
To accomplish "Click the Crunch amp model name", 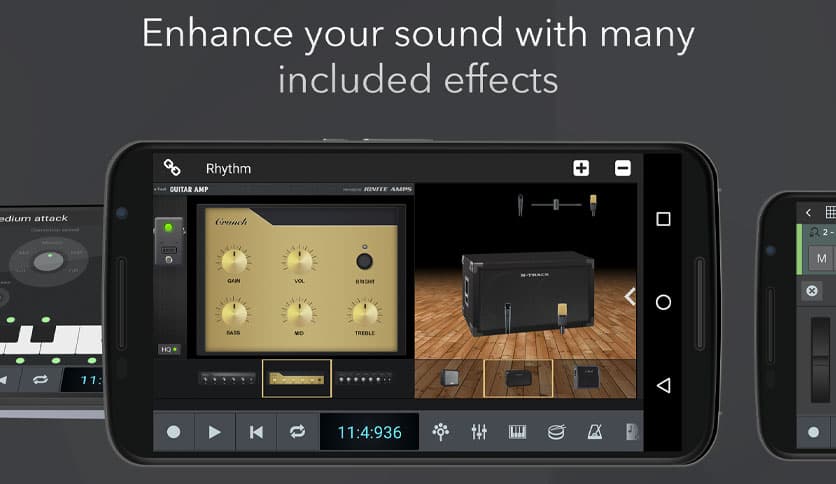I will pos(231,221).
